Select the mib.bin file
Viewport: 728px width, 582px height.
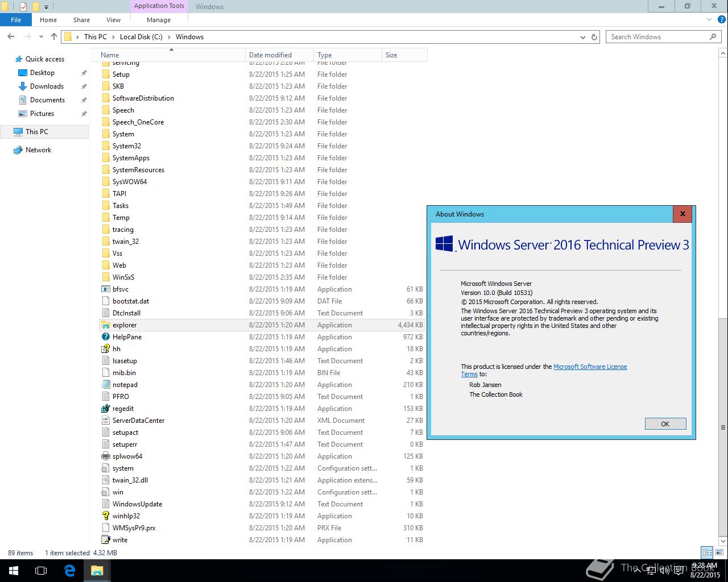262,373
